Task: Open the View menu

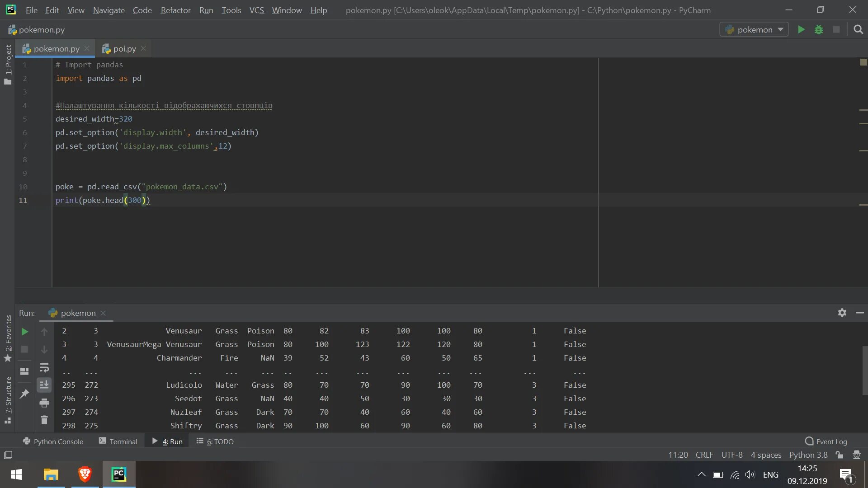Action: 76,10
